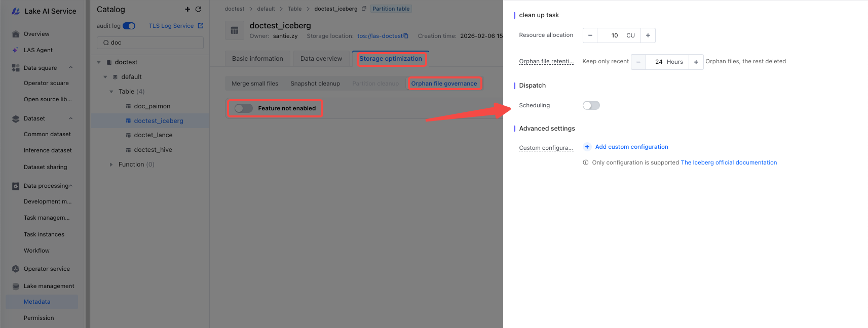Click the Add custom configuration link

point(631,147)
